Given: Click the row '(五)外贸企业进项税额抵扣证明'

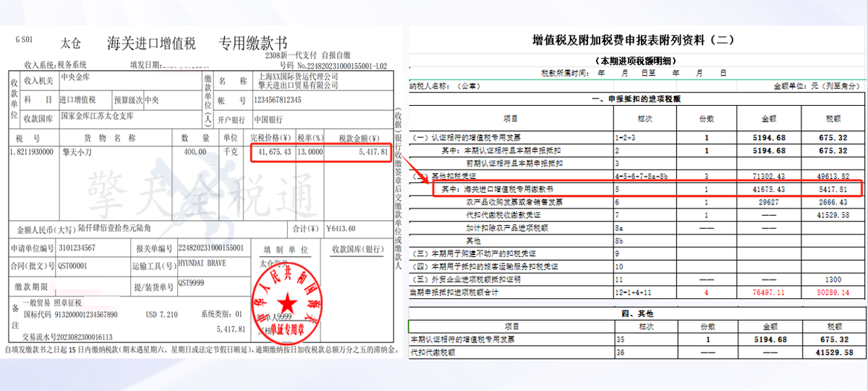Looking at the screenshot, I should (464, 279).
